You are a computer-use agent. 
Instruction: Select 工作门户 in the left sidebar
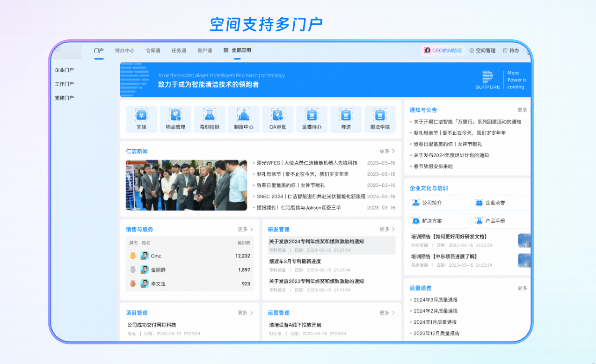pos(64,84)
